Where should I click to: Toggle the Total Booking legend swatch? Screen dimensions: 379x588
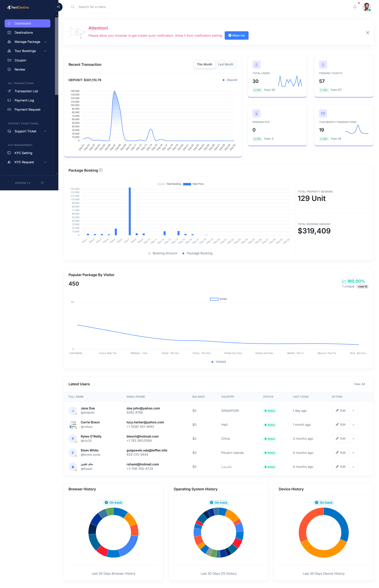pyautogui.click(x=161, y=184)
